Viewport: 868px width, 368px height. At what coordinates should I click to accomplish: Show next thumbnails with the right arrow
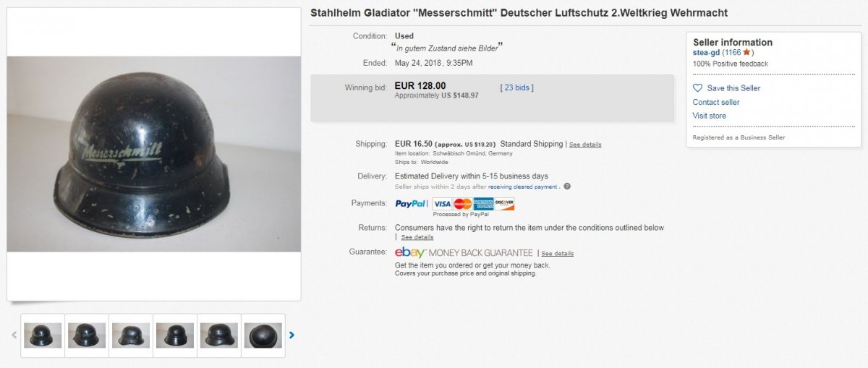click(x=292, y=335)
